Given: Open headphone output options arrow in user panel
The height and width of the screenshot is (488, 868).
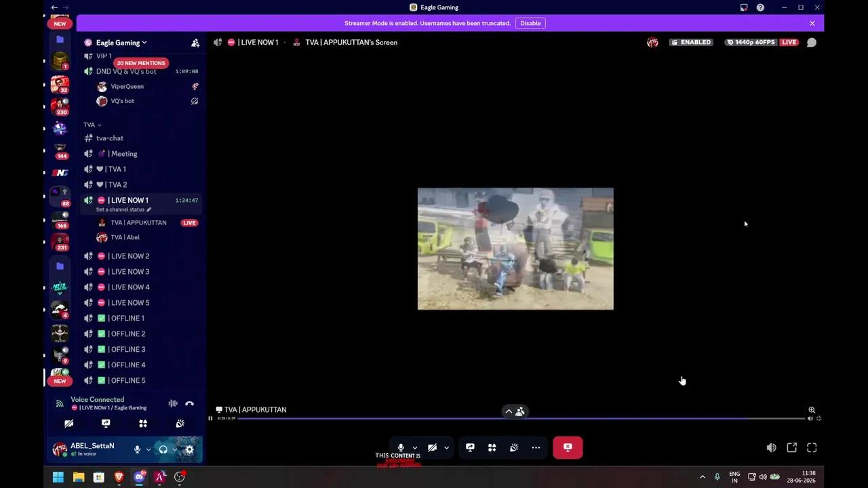Looking at the screenshot, I should point(174,449).
